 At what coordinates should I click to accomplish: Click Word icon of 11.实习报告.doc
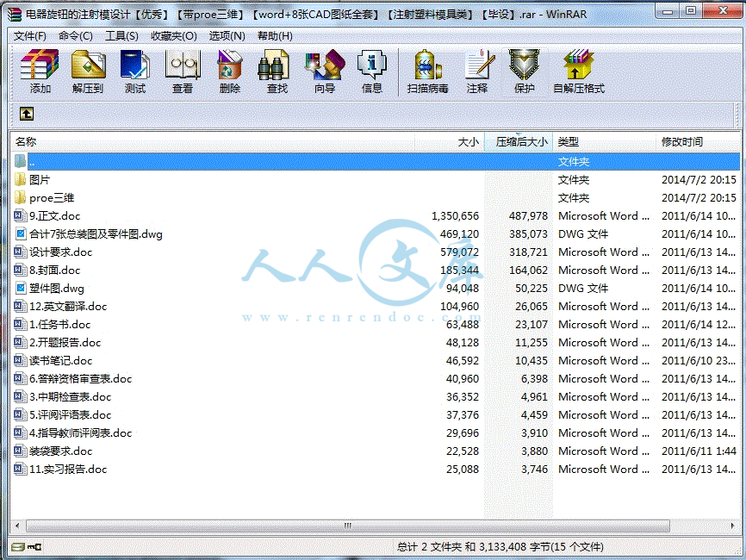[20, 469]
